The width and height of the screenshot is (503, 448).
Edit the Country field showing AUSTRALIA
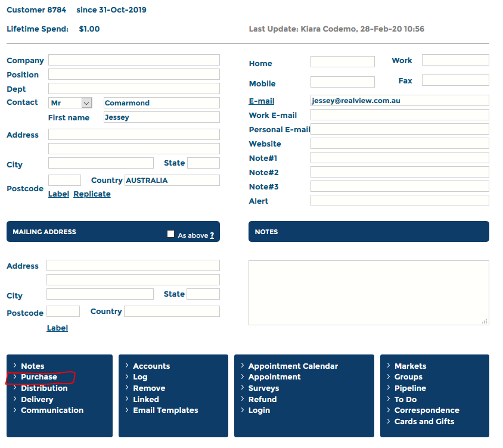[172, 181]
